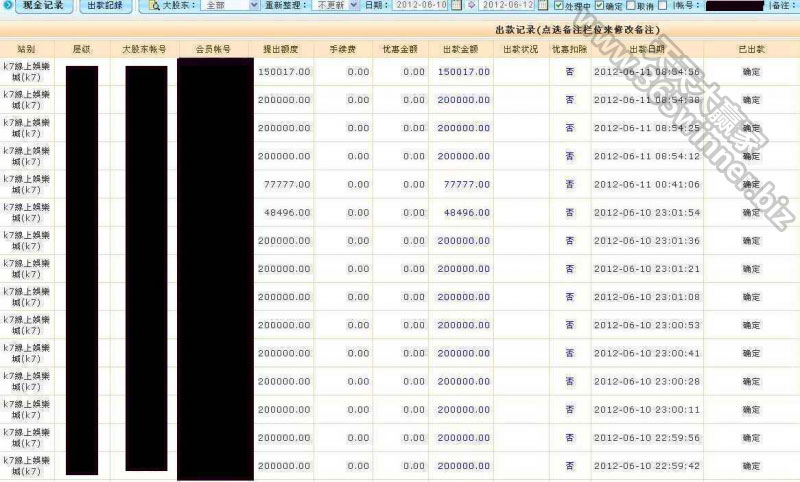Click the 出款记录 table title text
The height and width of the screenshot is (482, 800).
(578, 30)
